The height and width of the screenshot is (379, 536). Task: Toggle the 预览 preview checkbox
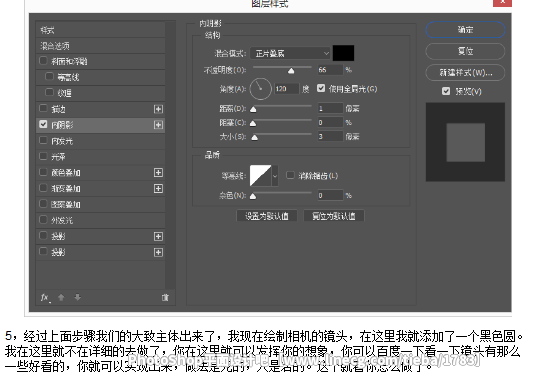(446, 91)
